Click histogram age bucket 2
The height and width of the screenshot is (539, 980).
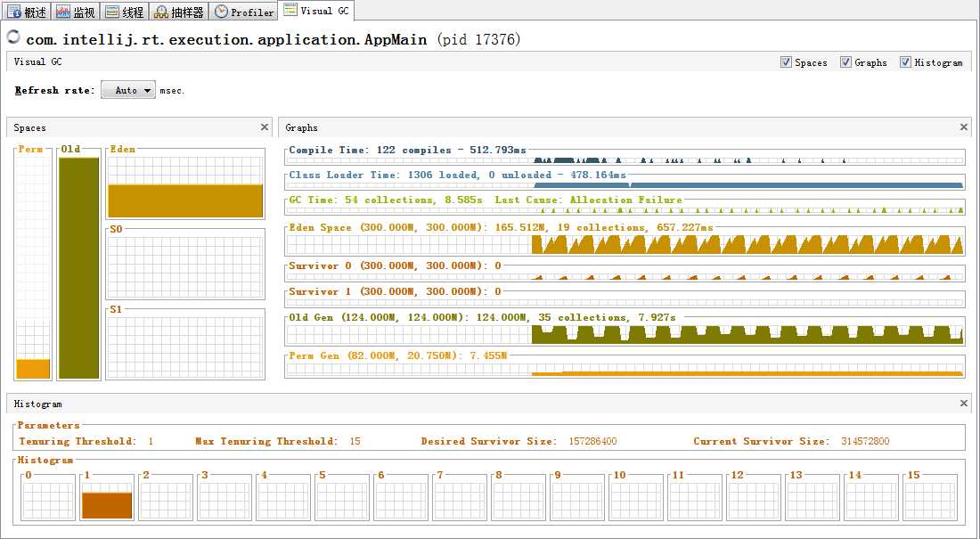166,497
